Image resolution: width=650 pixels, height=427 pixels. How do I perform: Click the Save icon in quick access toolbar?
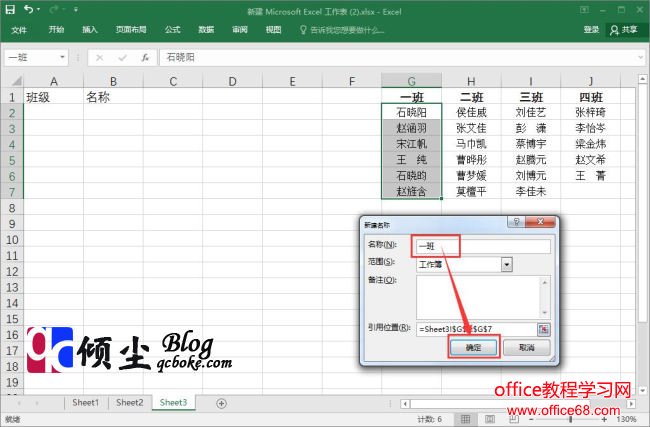coord(10,10)
